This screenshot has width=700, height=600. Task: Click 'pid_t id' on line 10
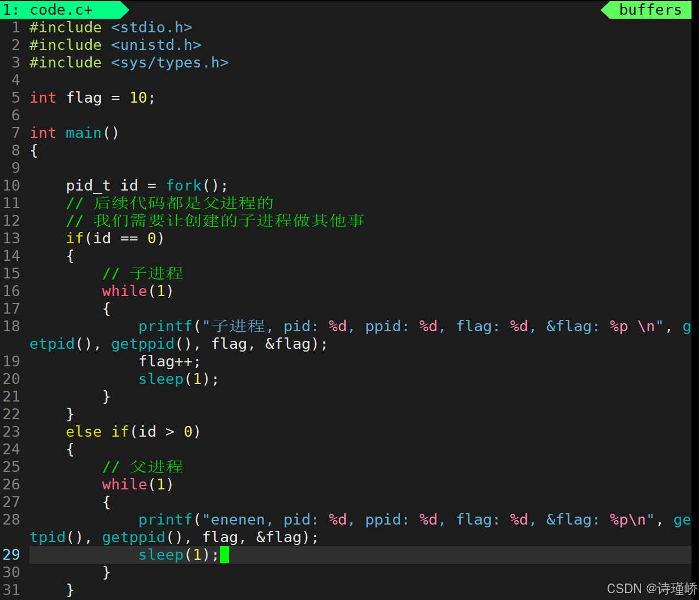coord(102,185)
